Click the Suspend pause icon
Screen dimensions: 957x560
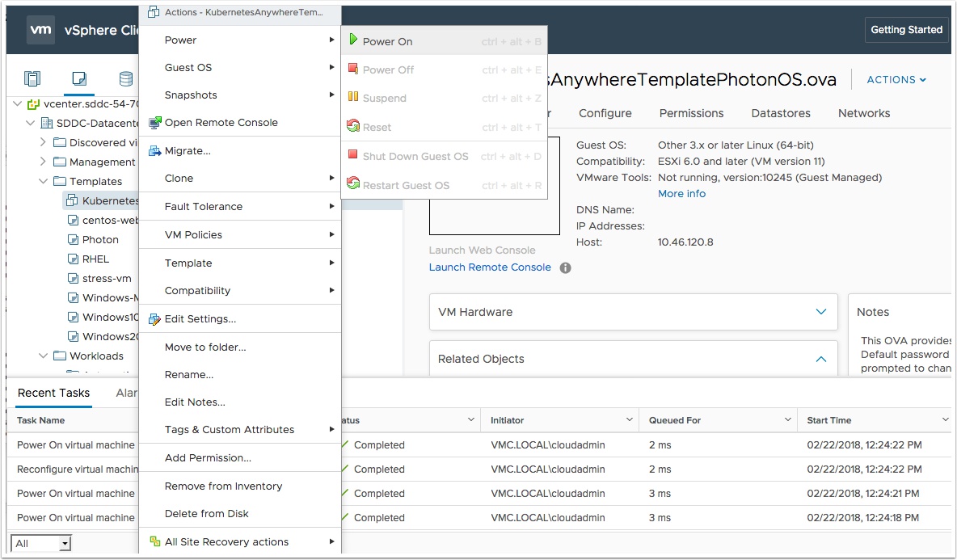[x=352, y=96]
